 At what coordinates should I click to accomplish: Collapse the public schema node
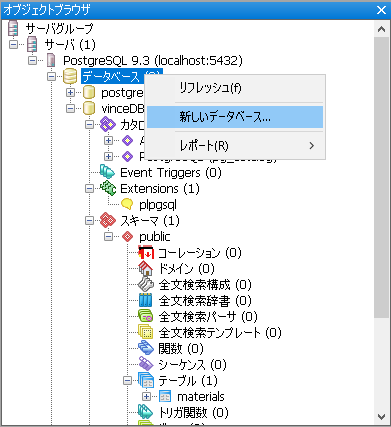[x=108, y=236]
